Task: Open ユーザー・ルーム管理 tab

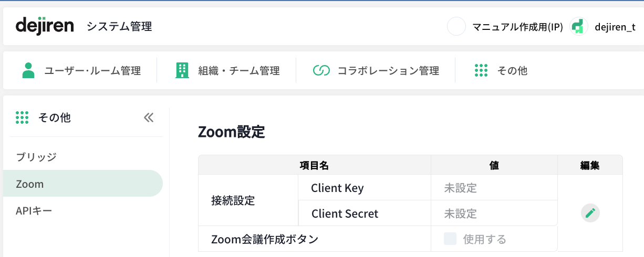Action: (92, 70)
